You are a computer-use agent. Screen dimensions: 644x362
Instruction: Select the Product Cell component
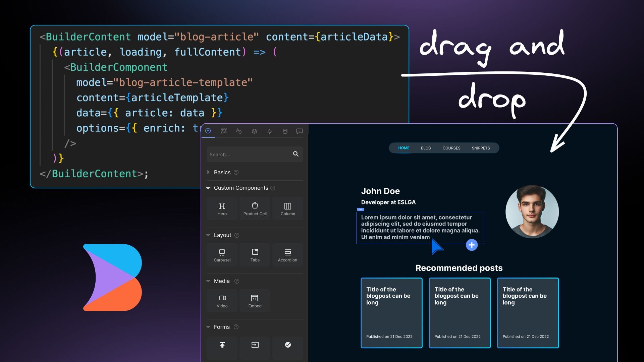pyautogui.click(x=255, y=208)
